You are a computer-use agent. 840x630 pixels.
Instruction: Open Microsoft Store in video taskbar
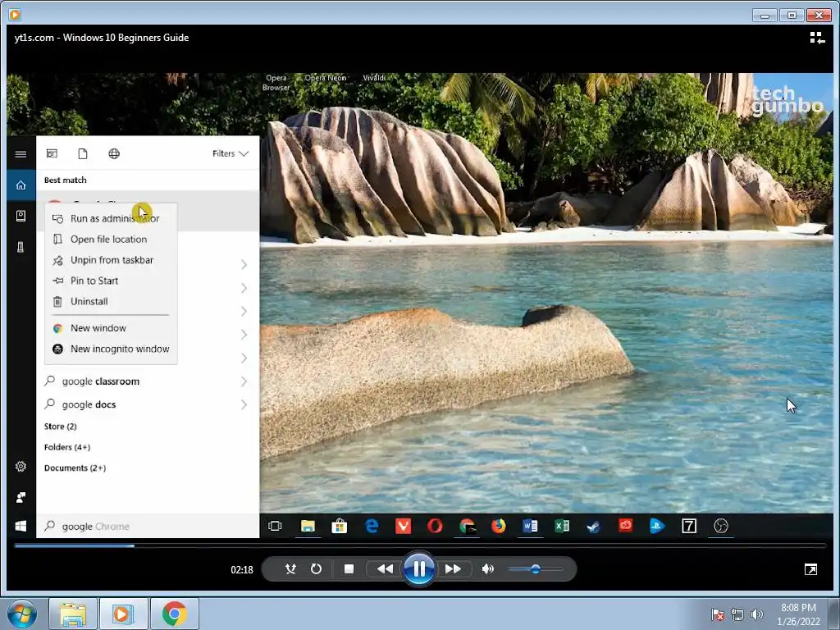339,526
